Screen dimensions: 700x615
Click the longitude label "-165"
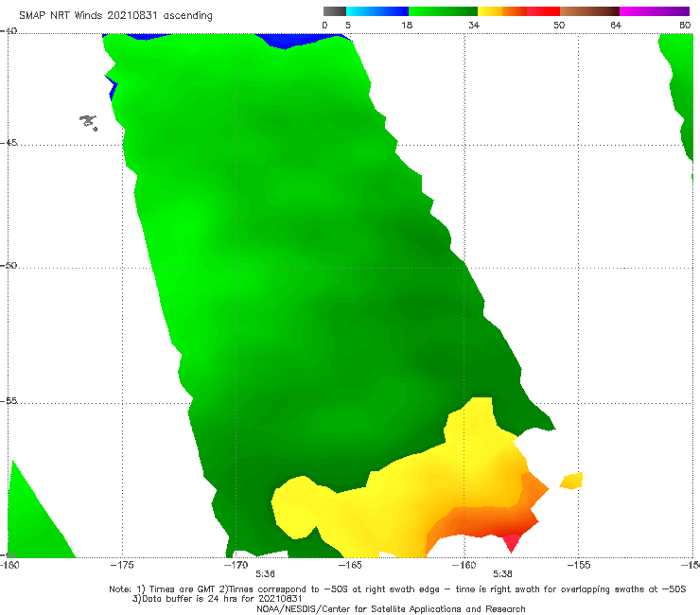pos(350,565)
